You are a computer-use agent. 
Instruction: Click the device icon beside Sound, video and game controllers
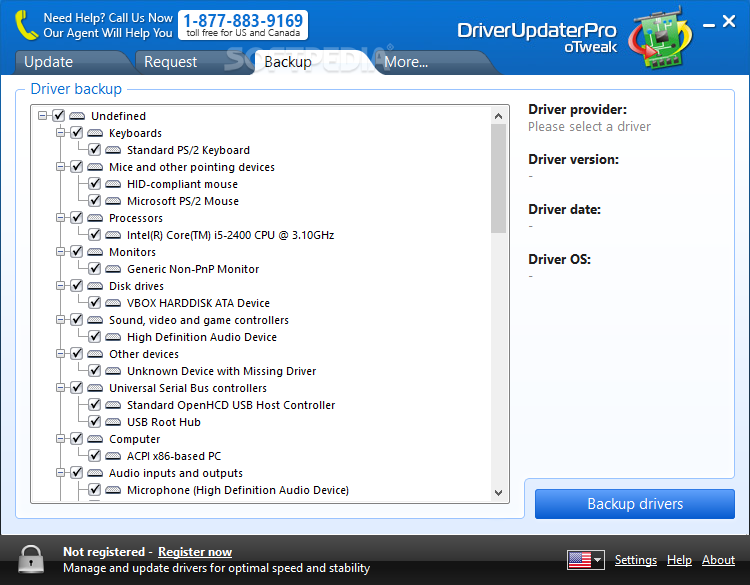[x=95, y=320]
